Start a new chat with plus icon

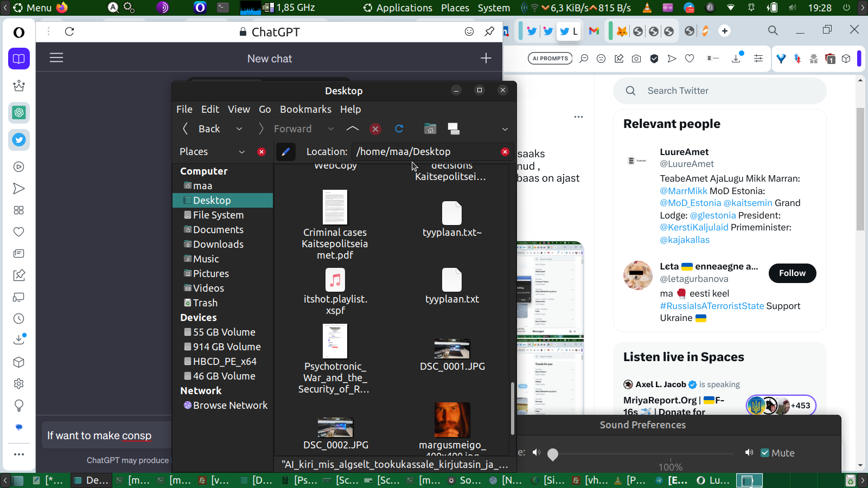point(486,58)
